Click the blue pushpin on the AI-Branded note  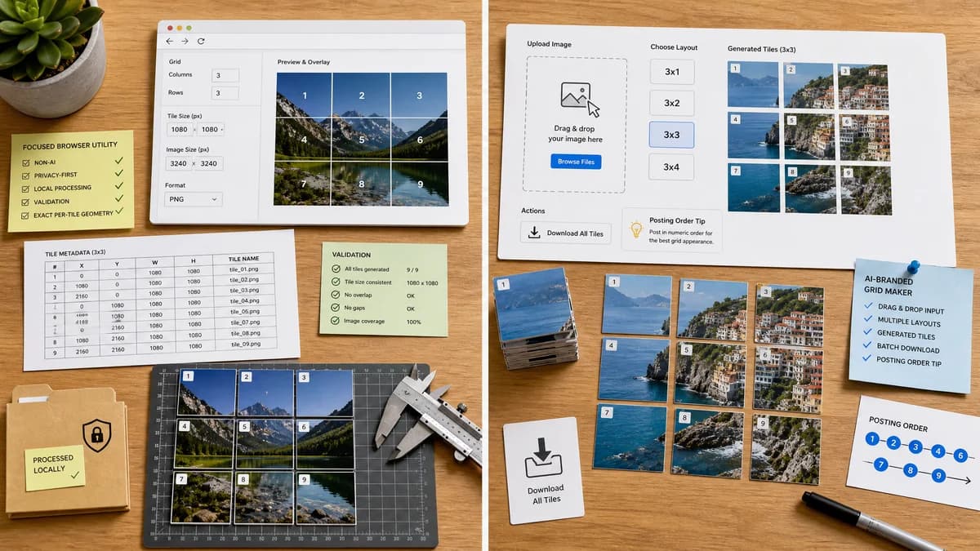click(x=913, y=267)
